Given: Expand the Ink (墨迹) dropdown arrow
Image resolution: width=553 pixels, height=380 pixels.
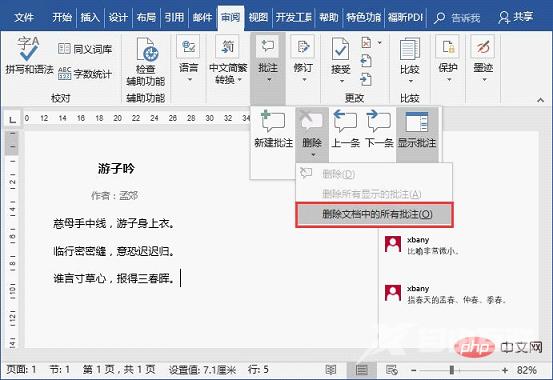Looking at the screenshot, I should tap(484, 80).
